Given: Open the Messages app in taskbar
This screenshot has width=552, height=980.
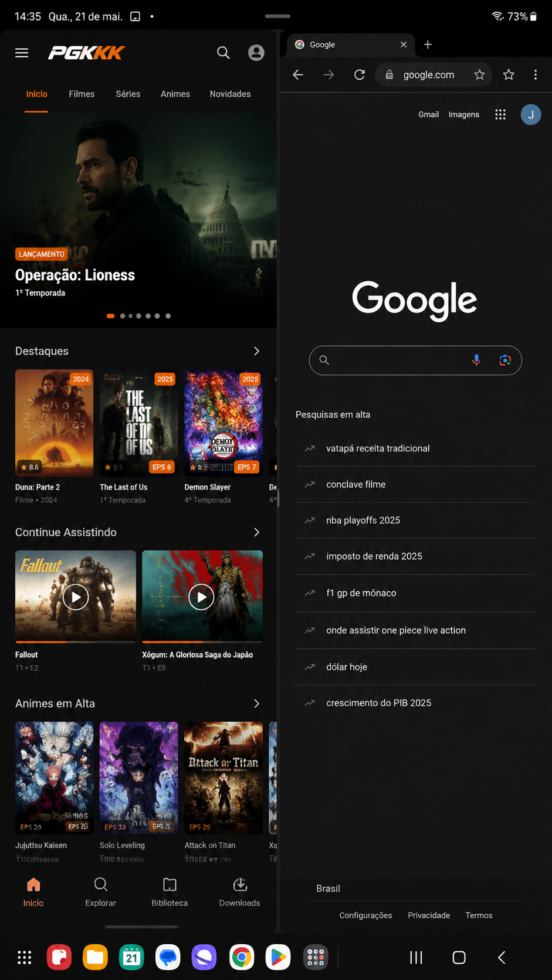Looking at the screenshot, I should coord(168,958).
